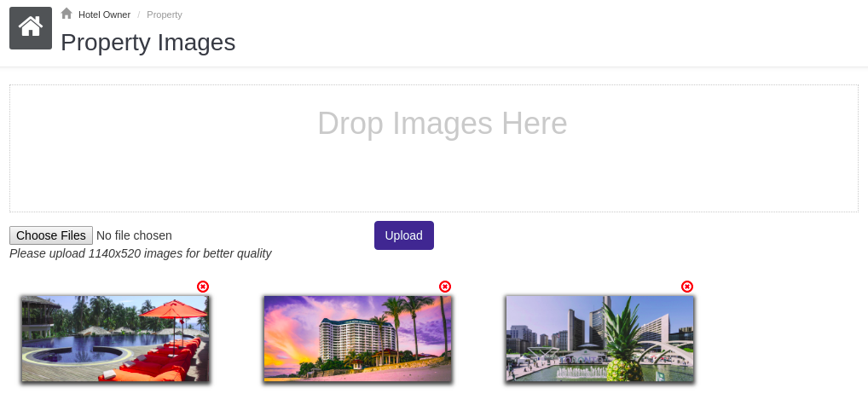Open the Choose Files file picker
Viewport: 868px width, 406px height.
[x=51, y=235]
